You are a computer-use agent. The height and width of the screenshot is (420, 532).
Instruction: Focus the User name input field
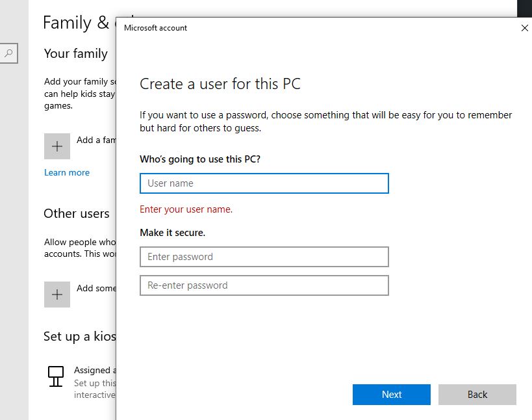pos(264,183)
